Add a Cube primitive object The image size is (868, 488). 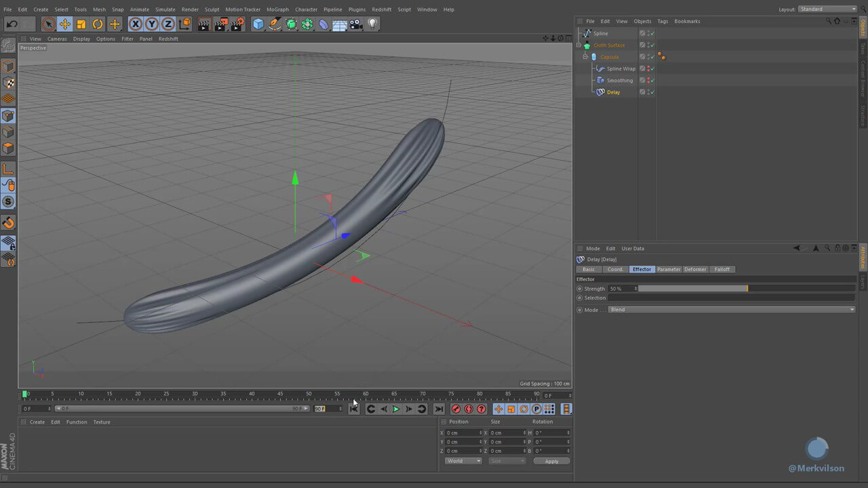pyautogui.click(x=258, y=24)
